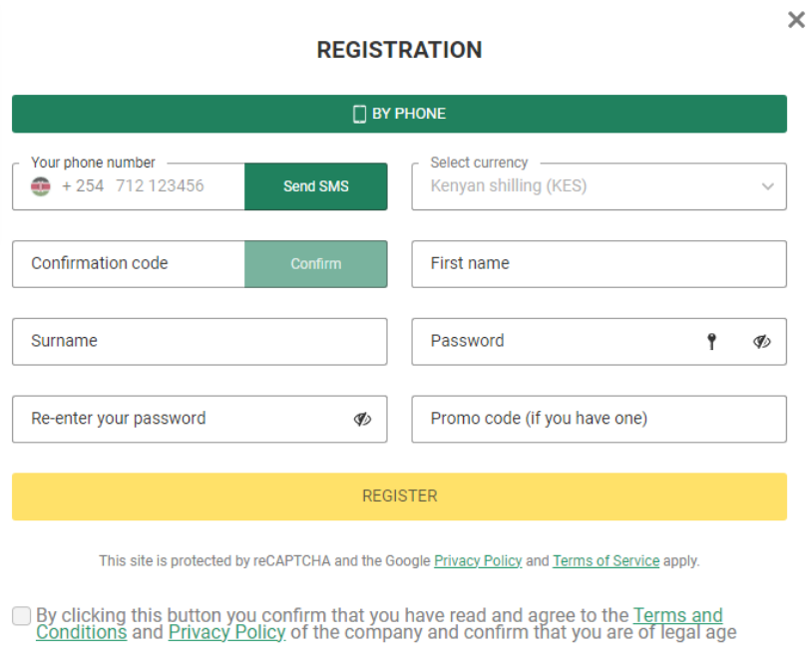Toggle password visibility eye icon
Screen dimensions: 812x661
point(762,342)
